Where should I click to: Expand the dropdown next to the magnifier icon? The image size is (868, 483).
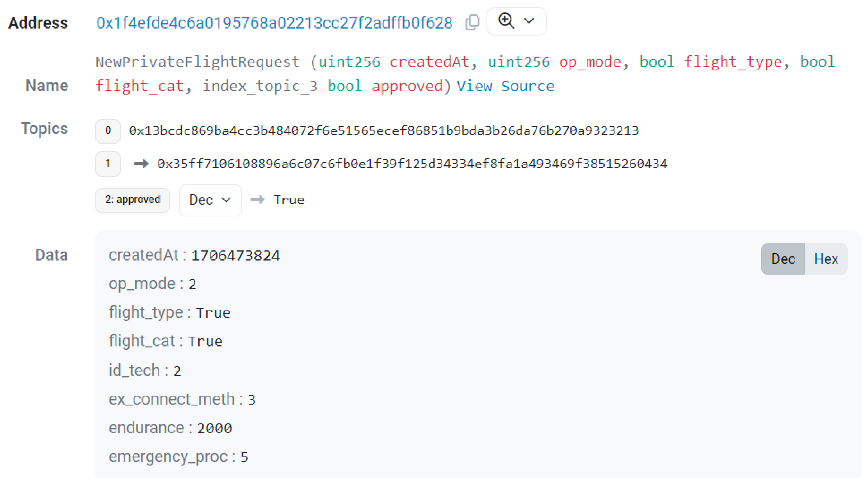pyautogui.click(x=528, y=21)
